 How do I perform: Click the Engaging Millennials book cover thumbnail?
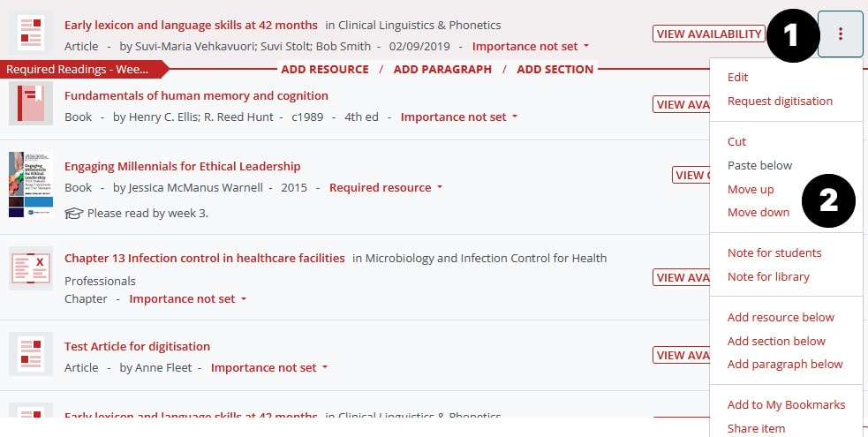click(x=31, y=185)
